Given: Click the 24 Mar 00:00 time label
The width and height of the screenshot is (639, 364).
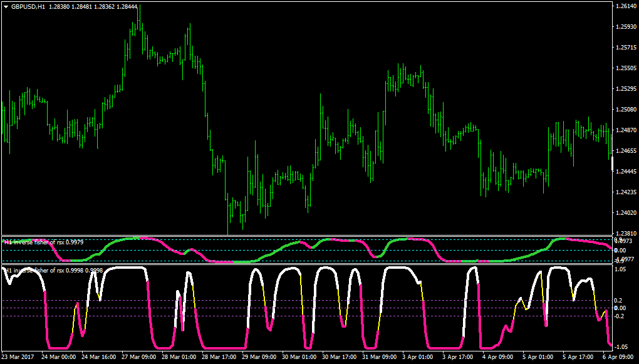Looking at the screenshot, I should [x=59, y=356].
